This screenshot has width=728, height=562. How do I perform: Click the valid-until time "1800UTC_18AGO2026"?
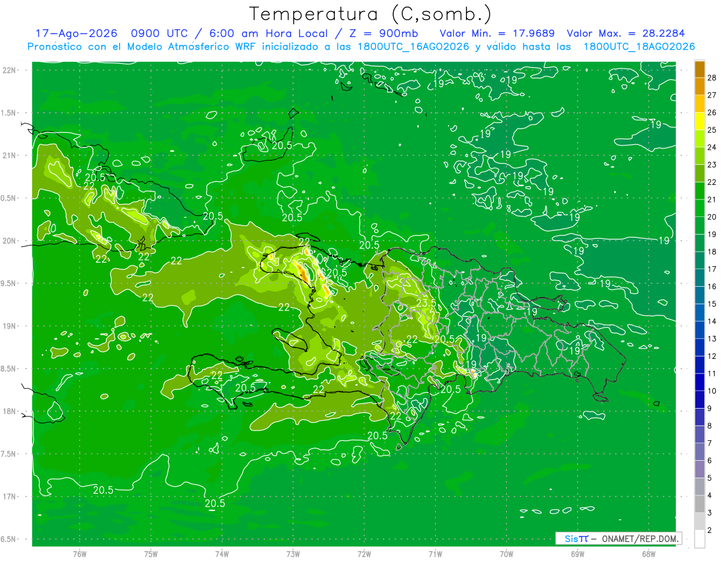(639, 47)
